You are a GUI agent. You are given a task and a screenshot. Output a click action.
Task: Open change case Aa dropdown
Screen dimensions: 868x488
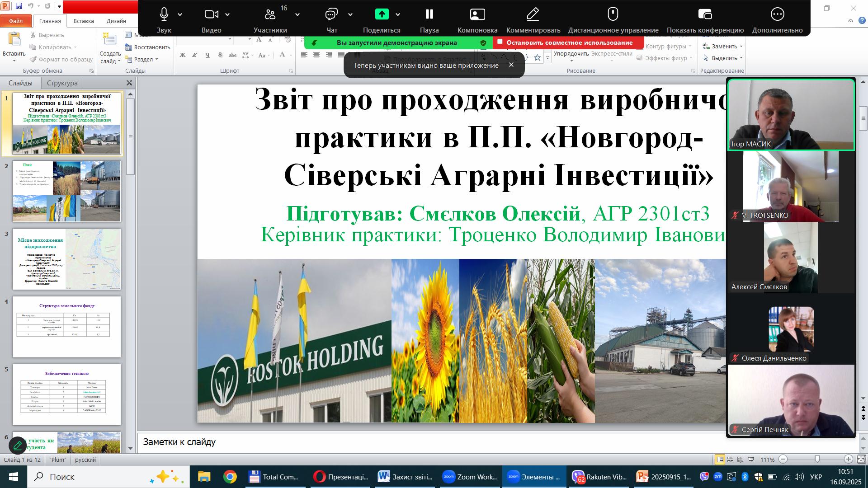point(263,55)
